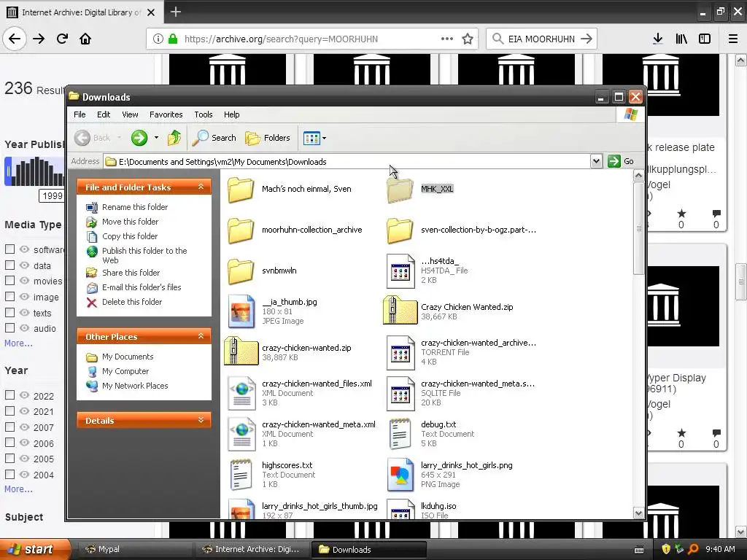Check the 2022 year checkbox

(x=9, y=395)
